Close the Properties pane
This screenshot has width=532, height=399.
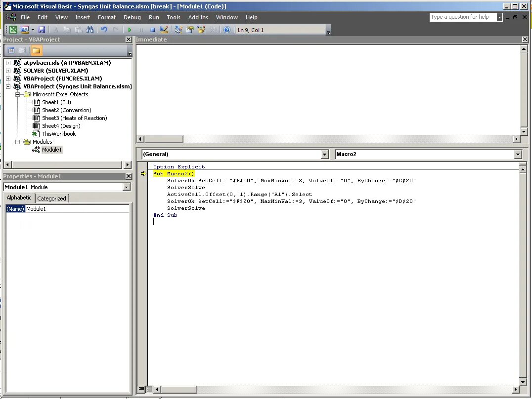click(x=128, y=176)
